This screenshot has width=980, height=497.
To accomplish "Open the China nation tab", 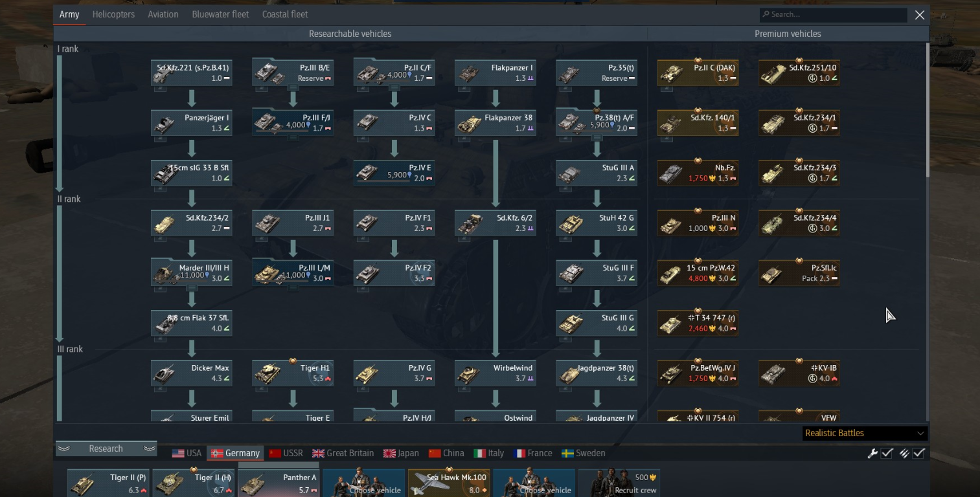I will pos(446,453).
